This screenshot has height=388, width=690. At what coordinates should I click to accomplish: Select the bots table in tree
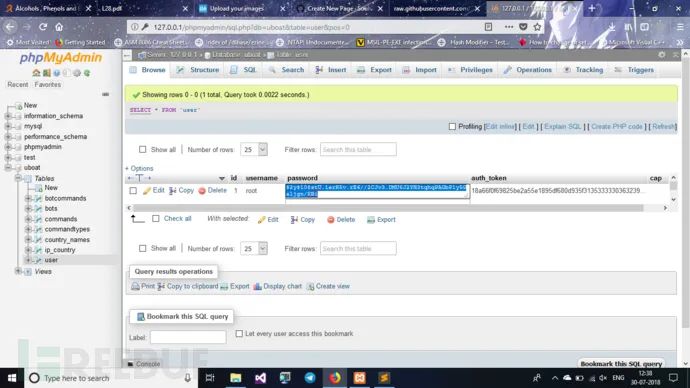tap(51, 209)
